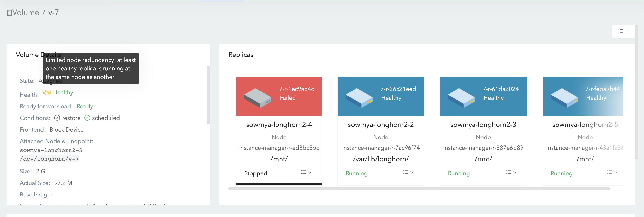Viewport: 644px width, 217px height.
Task: Click the restore condition check icon
Action: [57, 118]
